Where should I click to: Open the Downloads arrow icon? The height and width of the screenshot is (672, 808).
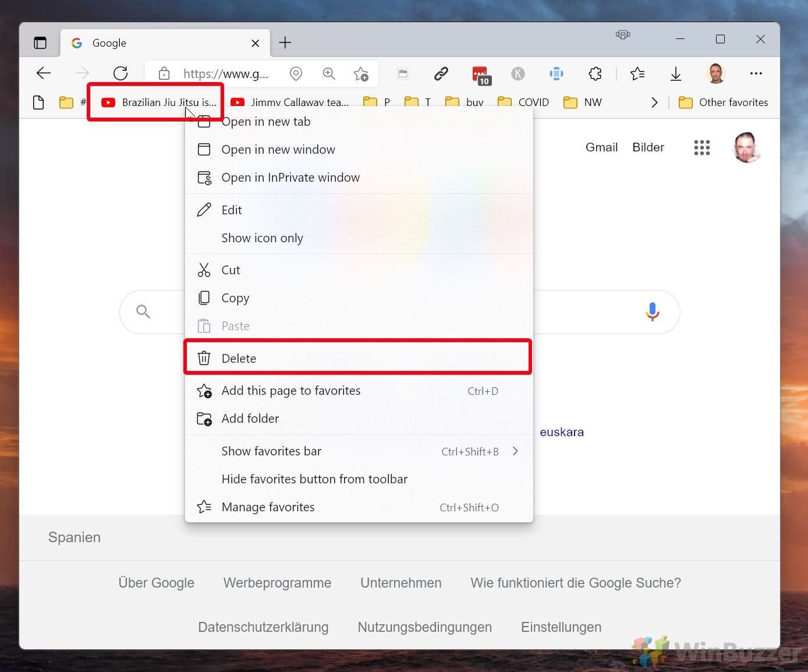point(675,73)
